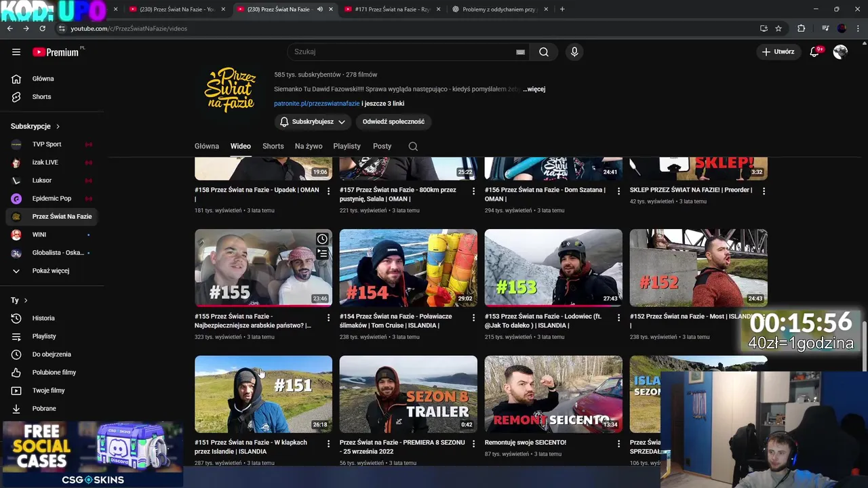The width and height of the screenshot is (868, 488).
Task: Go back using browser back arrow
Action: point(9,28)
